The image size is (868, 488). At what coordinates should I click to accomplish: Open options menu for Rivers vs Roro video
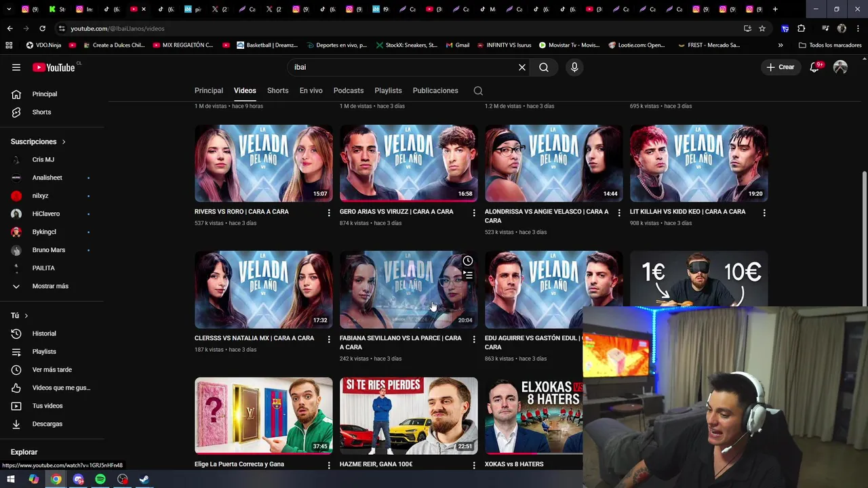pyautogui.click(x=329, y=213)
